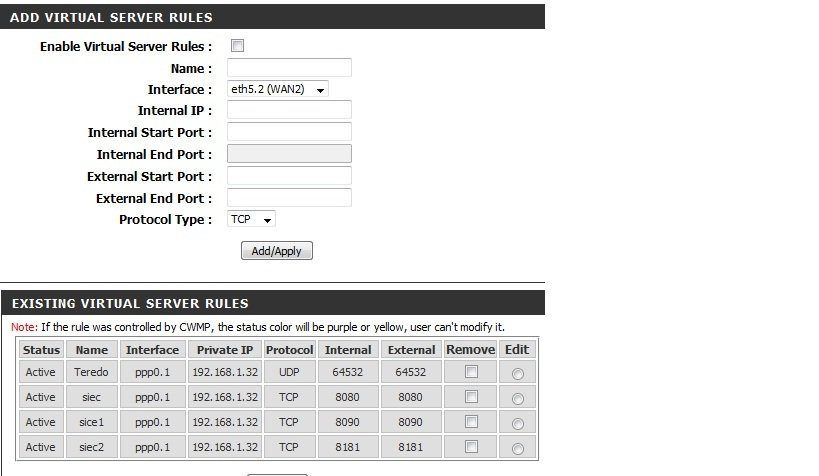Click external port 8080 cell
This screenshot has height=476, width=819.
[411, 397]
